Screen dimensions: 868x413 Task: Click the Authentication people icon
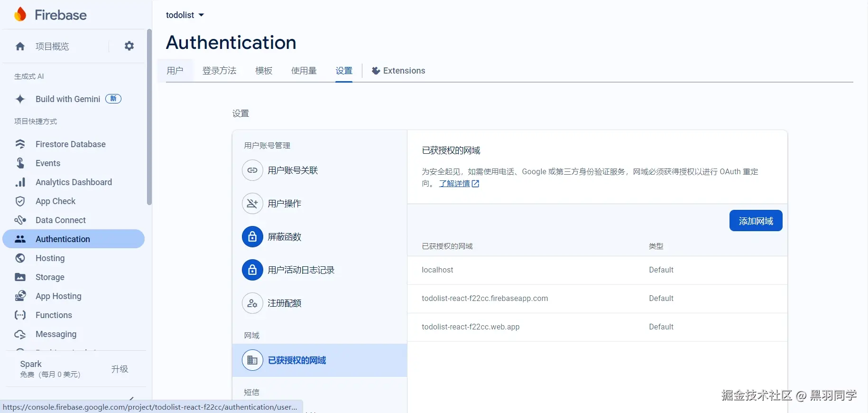pos(20,239)
